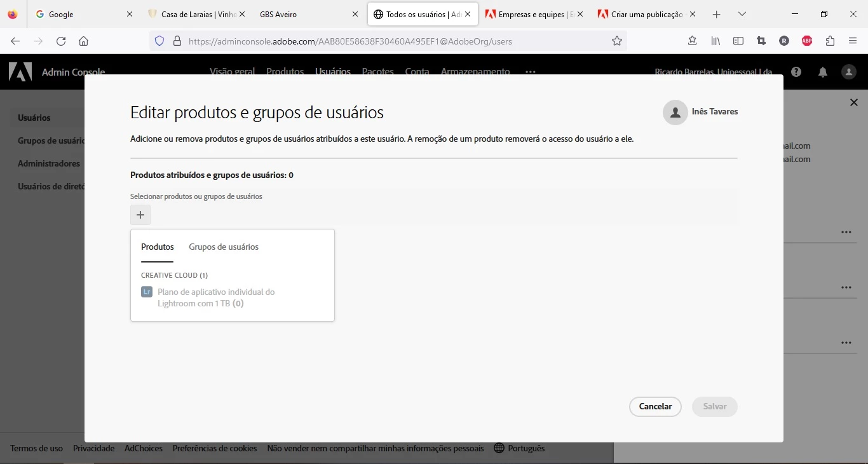Close the side panel with X icon
The width and height of the screenshot is (868, 464).
pyautogui.click(x=854, y=102)
